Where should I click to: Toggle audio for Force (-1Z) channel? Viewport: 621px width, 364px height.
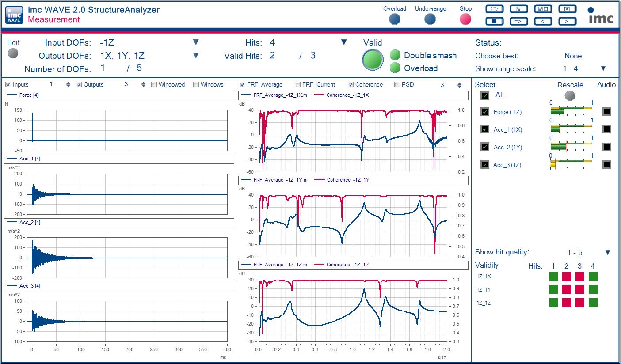(x=606, y=112)
